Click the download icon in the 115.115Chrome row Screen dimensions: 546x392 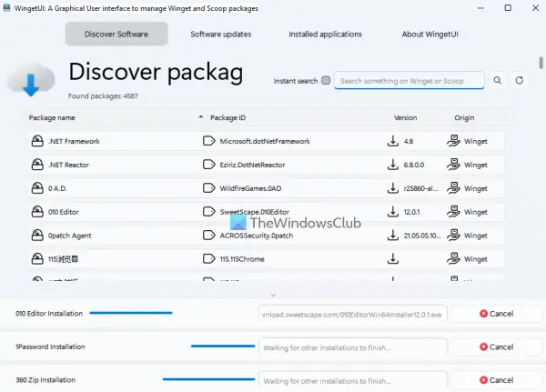[x=393, y=258]
